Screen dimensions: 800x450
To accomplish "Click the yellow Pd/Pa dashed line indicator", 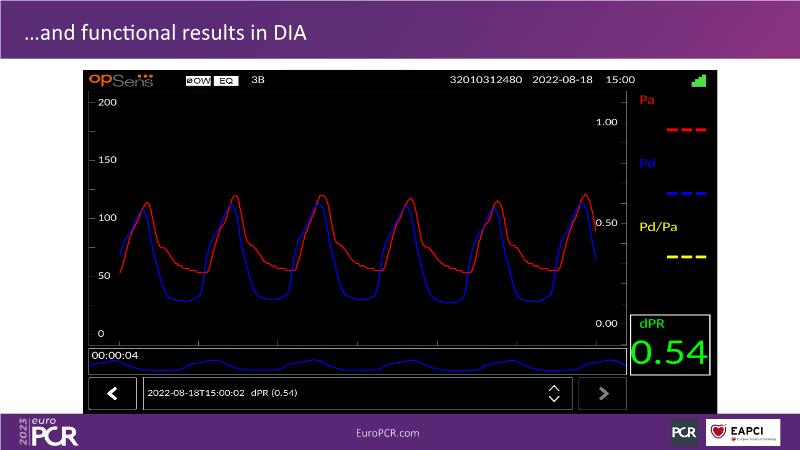I will [686, 257].
